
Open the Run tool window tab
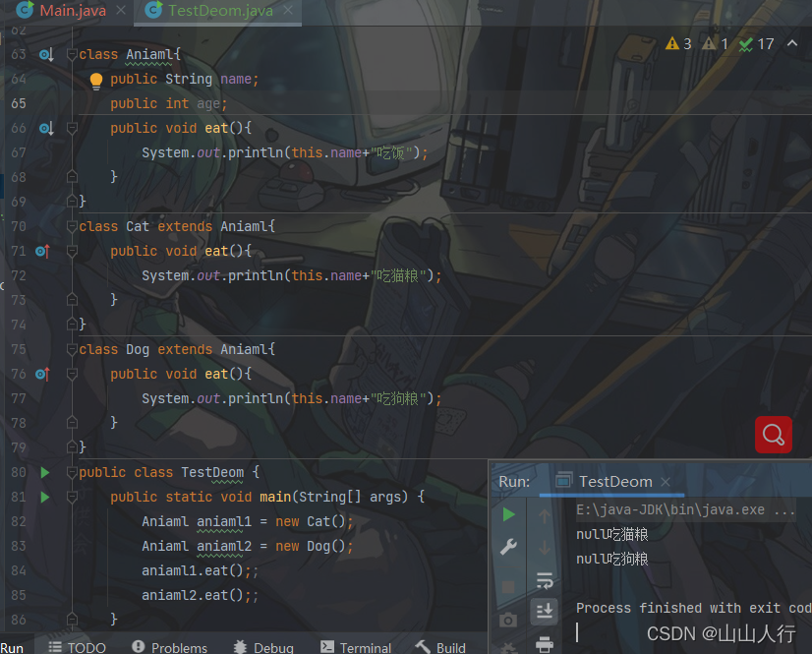click(12, 648)
